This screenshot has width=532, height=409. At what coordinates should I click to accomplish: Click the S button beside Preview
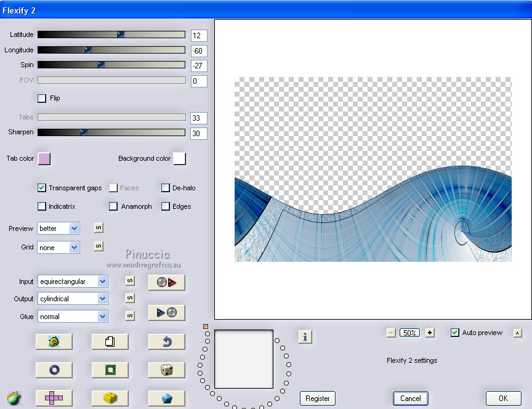tap(99, 228)
